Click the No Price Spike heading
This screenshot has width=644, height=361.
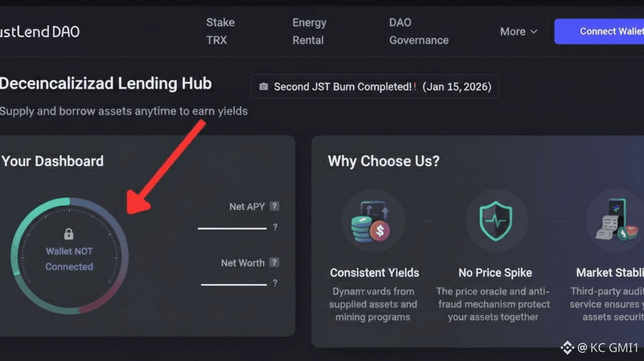495,273
